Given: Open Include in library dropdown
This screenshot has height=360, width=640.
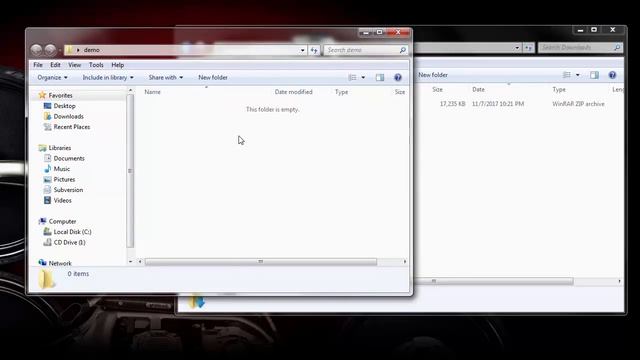Looking at the screenshot, I should click(x=108, y=78).
